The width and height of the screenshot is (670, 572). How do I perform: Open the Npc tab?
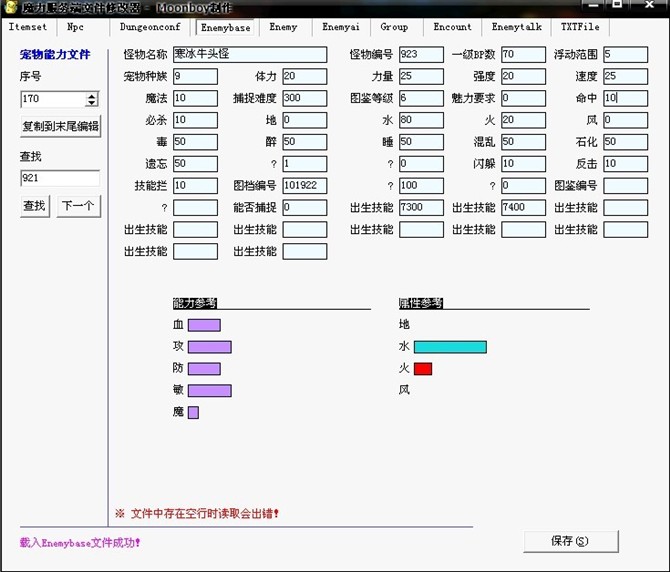pyautogui.click(x=75, y=27)
